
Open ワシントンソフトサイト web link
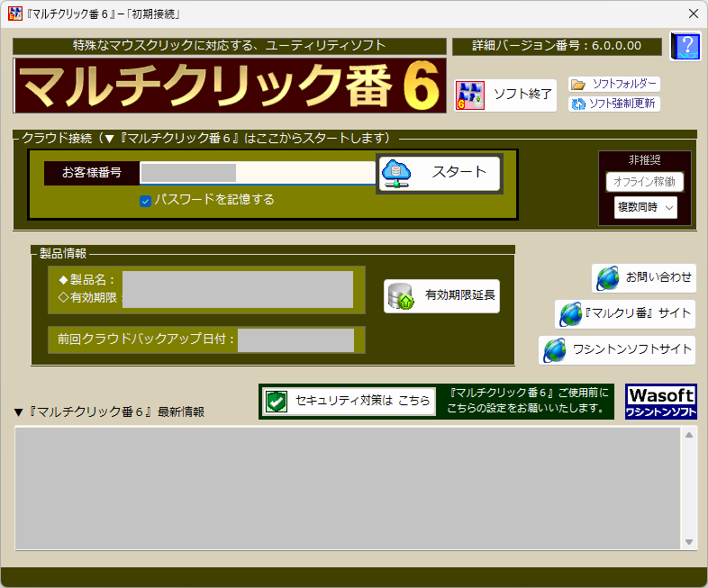(617, 350)
